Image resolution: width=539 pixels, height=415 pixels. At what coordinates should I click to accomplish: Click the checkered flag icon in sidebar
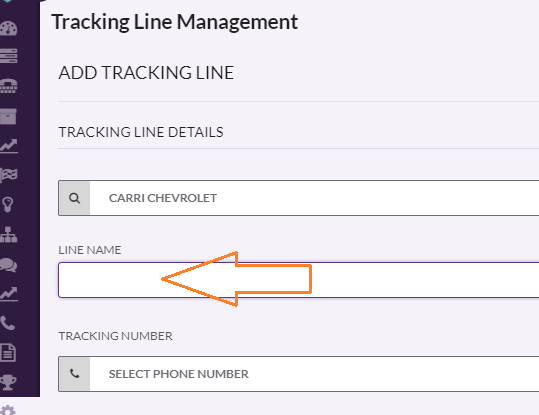click(9, 175)
